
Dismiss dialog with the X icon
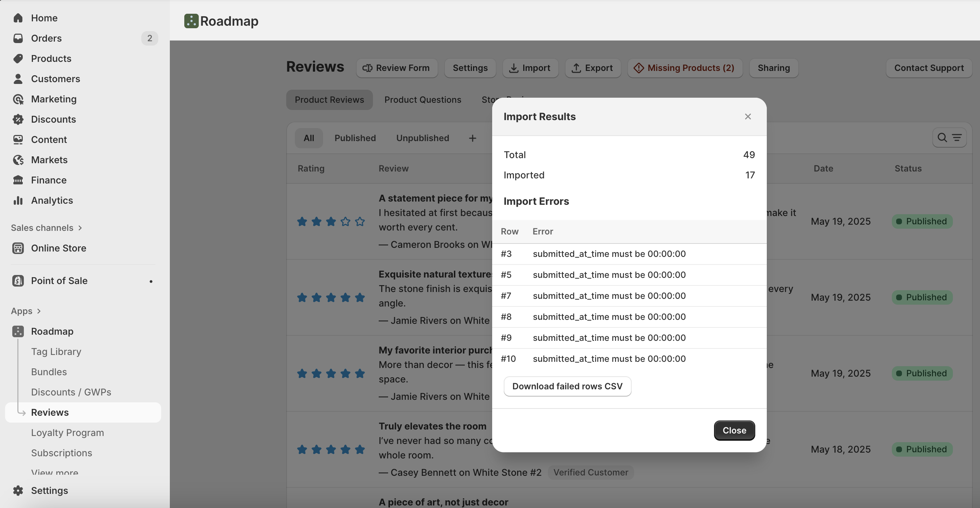click(748, 117)
